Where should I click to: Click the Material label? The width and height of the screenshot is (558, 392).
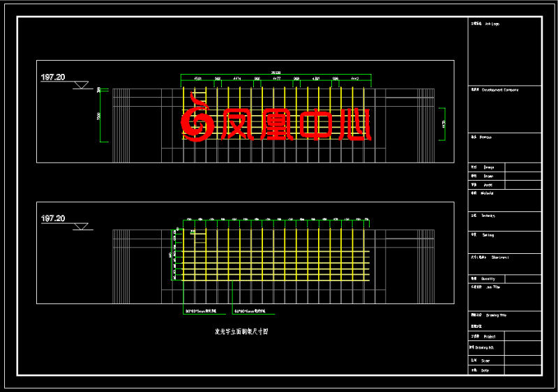[x=483, y=193]
